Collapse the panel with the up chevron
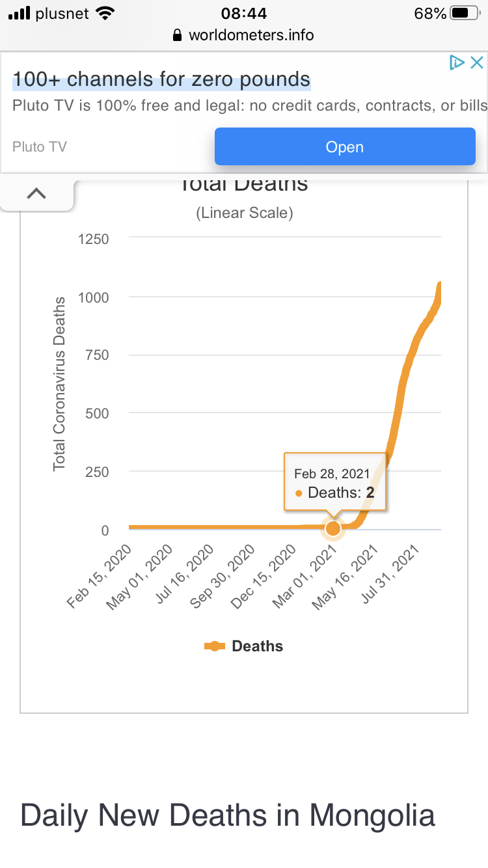This screenshot has height=868, width=488. (x=36, y=193)
